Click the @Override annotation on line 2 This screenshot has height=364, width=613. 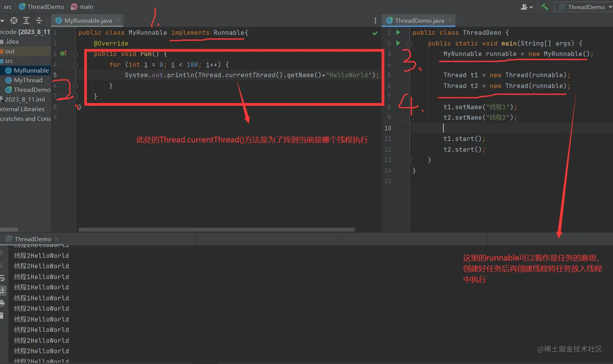click(111, 43)
